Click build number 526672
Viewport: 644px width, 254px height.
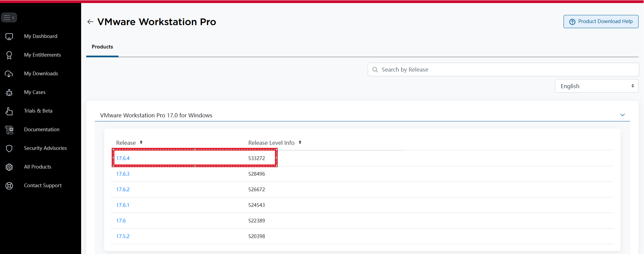coord(257,190)
